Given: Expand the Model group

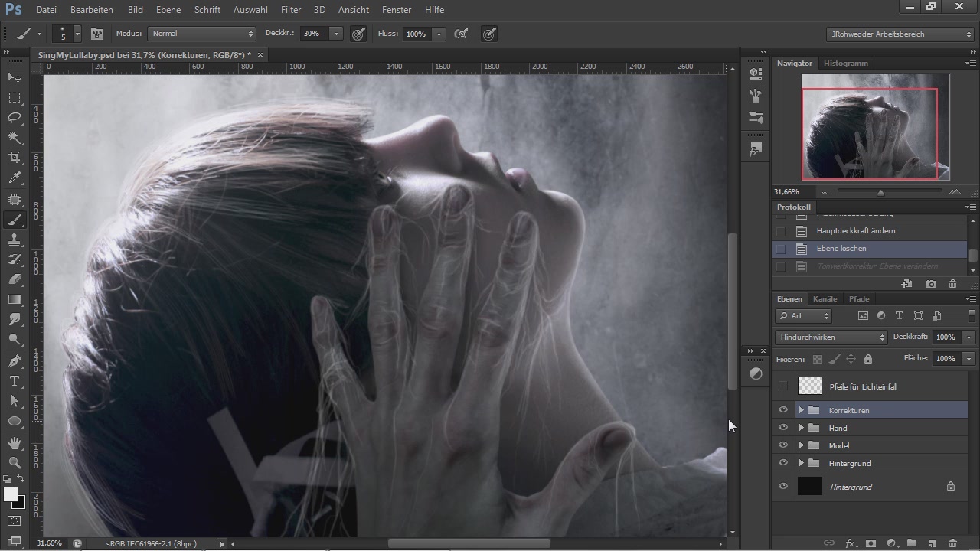Looking at the screenshot, I should [801, 445].
